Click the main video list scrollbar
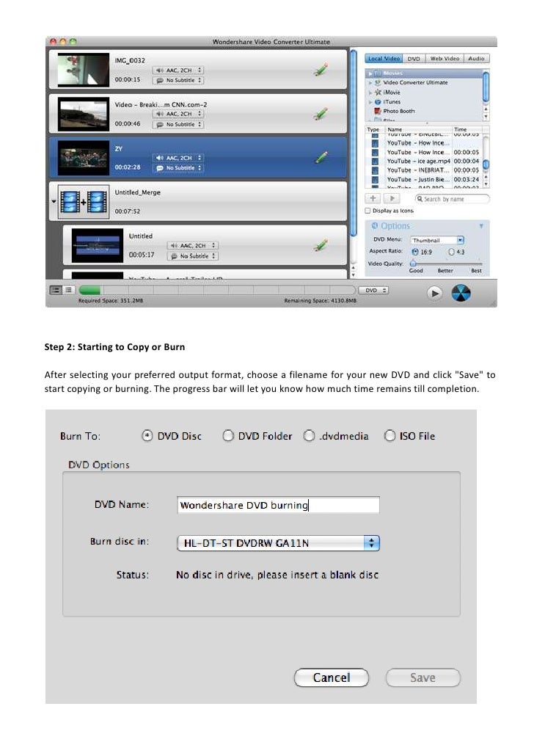Image resolution: width=534 pixels, height=756 pixels. [354, 143]
